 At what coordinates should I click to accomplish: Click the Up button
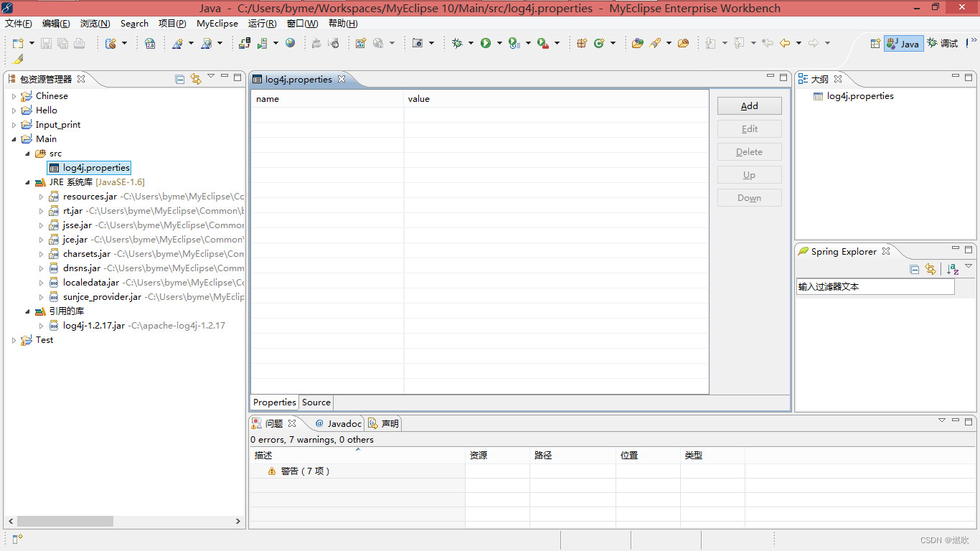click(749, 174)
